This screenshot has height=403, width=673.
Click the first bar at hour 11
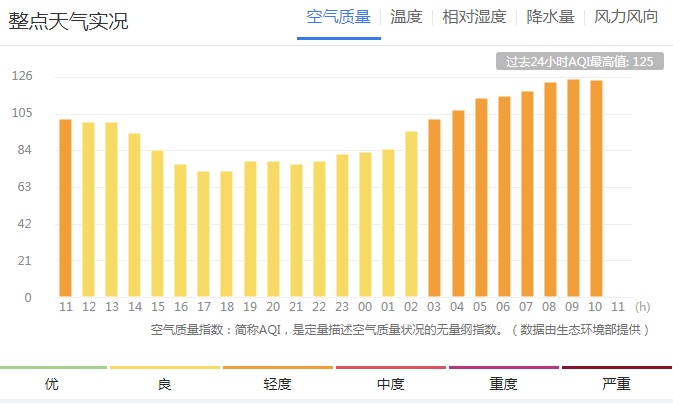pos(65,208)
